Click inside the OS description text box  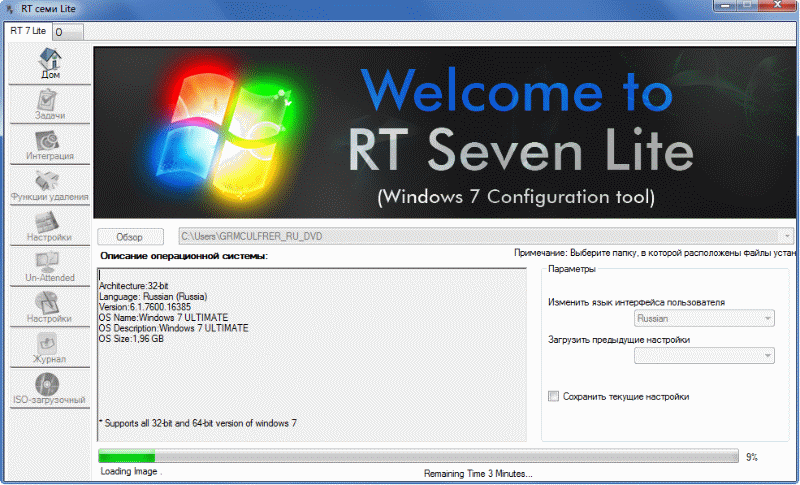pos(312,354)
